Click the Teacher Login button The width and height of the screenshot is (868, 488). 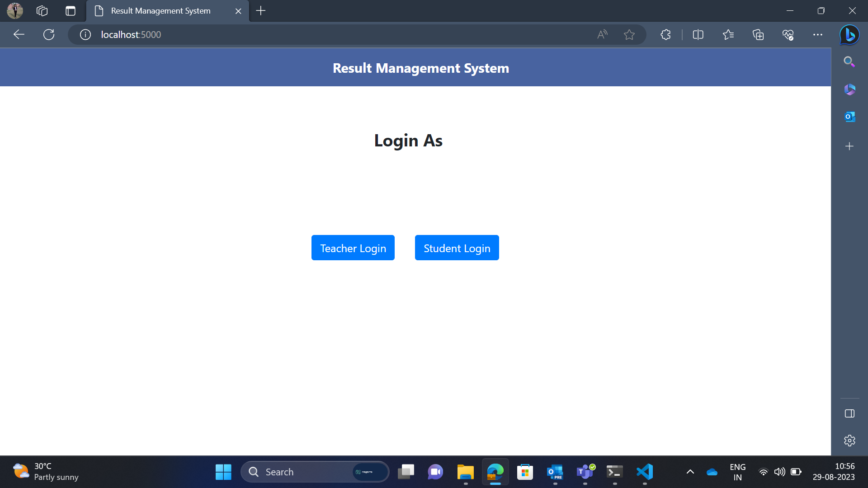353,248
